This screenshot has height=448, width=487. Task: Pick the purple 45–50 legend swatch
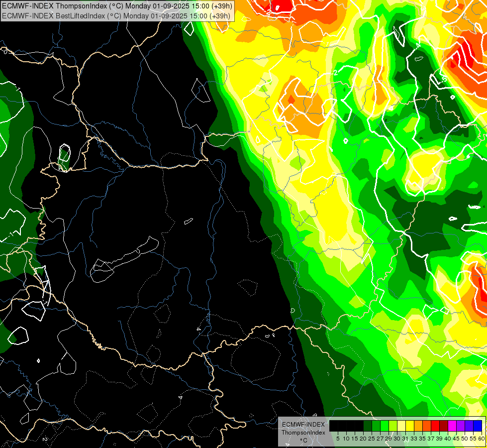[461, 426]
